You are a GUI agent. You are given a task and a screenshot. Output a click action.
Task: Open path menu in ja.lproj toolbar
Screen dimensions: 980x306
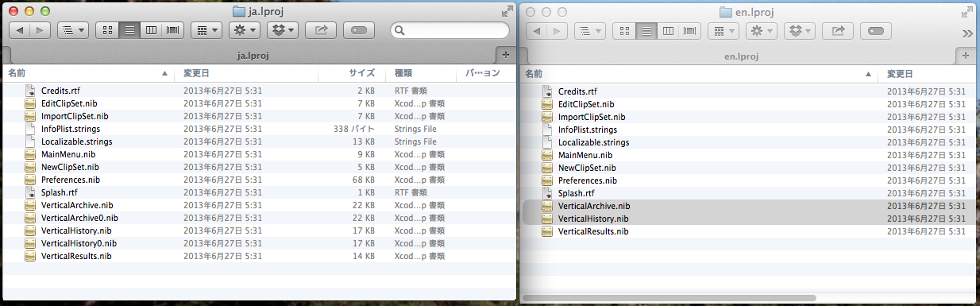point(73,30)
